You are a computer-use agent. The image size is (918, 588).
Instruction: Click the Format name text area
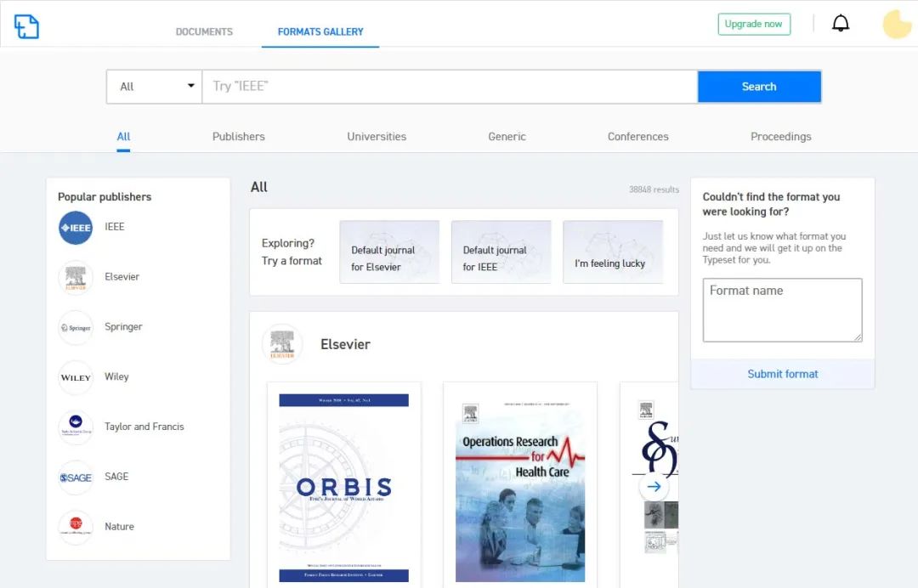pos(783,310)
